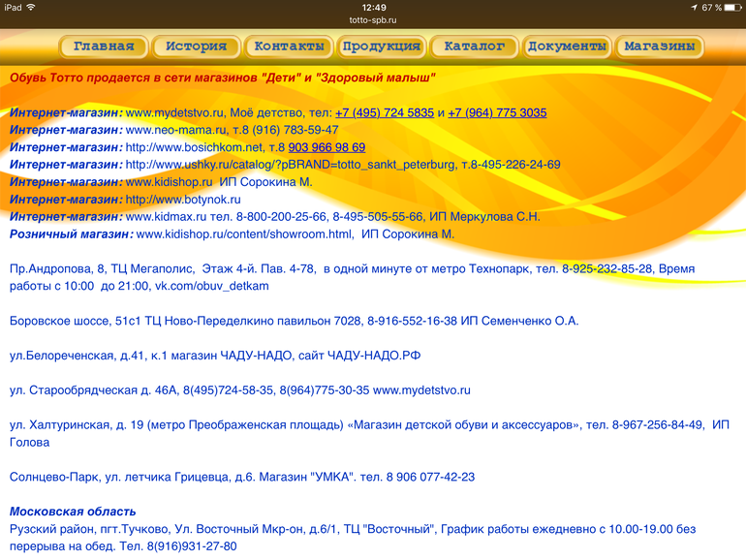
Task: Open the Главная navigation tab
Action: tap(104, 47)
